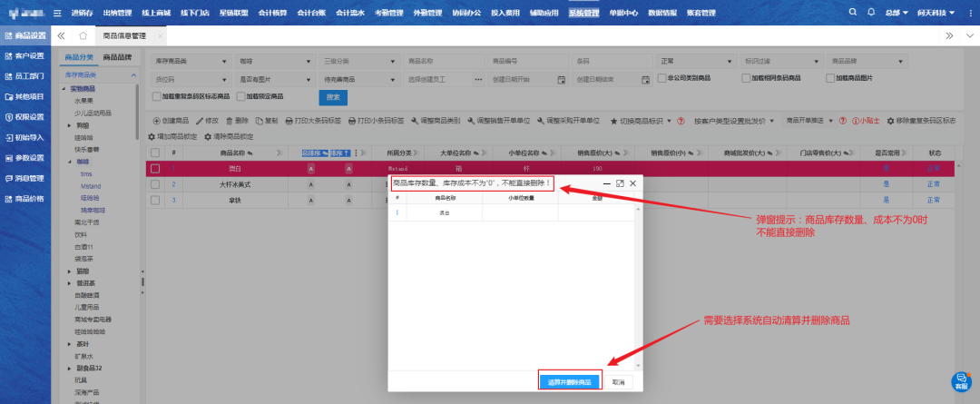The height and width of the screenshot is (404, 980).
Task: Open the 库存商品类 dropdown filter
Action: click(190, 61)
